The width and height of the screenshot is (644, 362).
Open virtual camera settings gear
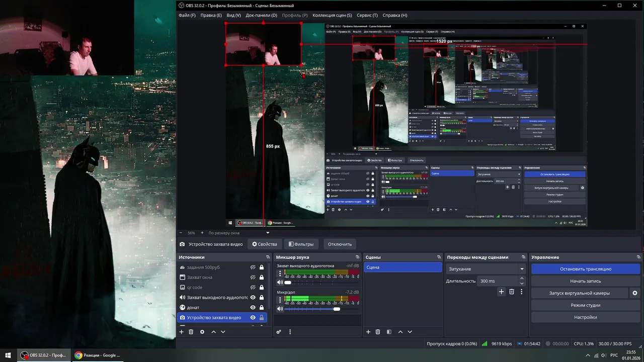635,293
